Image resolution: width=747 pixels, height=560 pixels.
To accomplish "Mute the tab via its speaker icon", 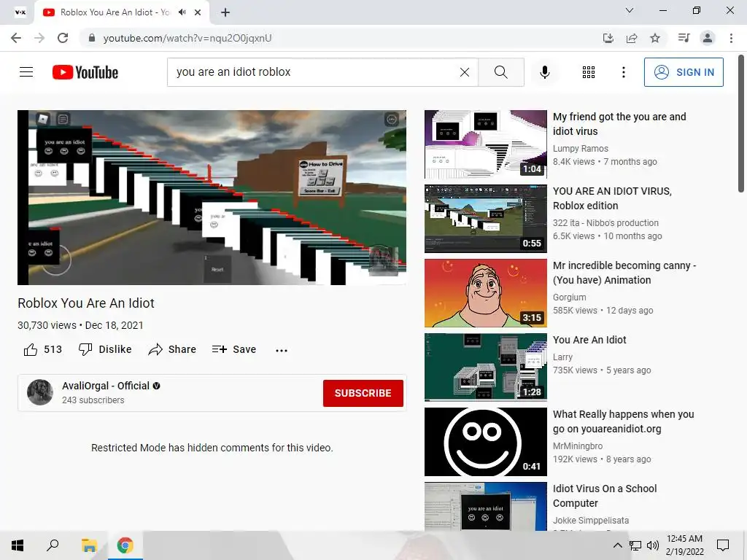I will [182, 12].
